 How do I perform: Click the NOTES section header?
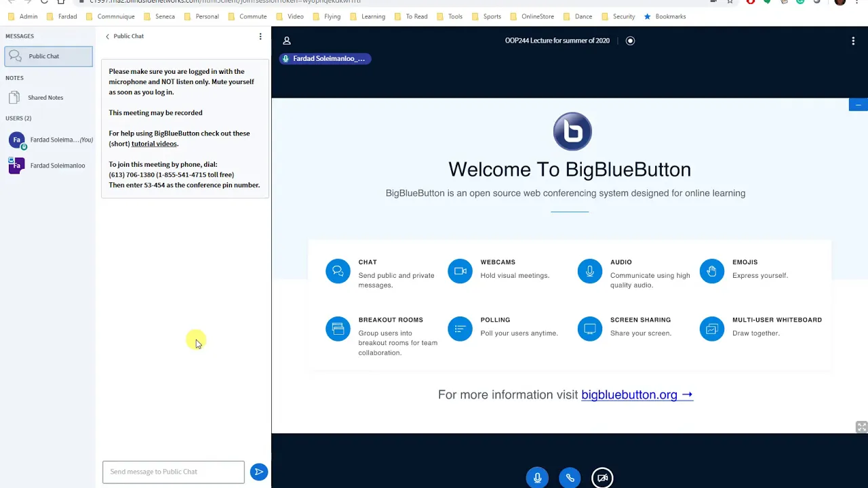pyautogui.click(x=14, y=78)
